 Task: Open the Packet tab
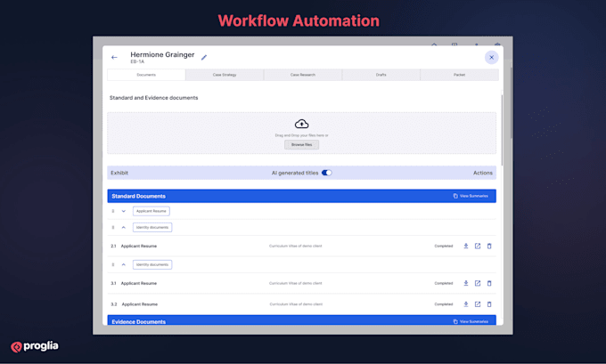pos(460,75)
